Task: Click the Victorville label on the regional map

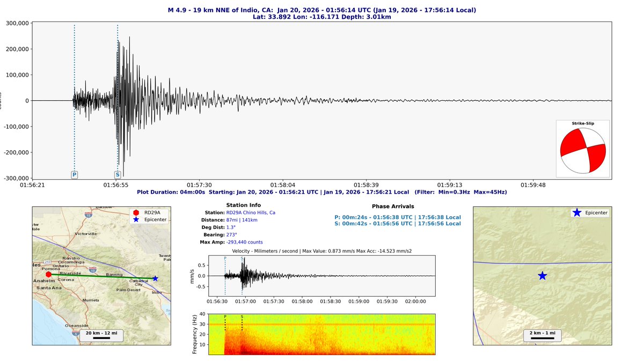Action: click(x=85, y=234)
